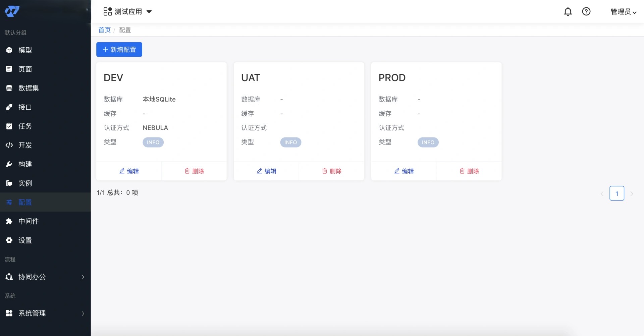Click trash icon on PROD card
Image resolution: width=644 pixels, height=336 pixels.
point(462,171)
